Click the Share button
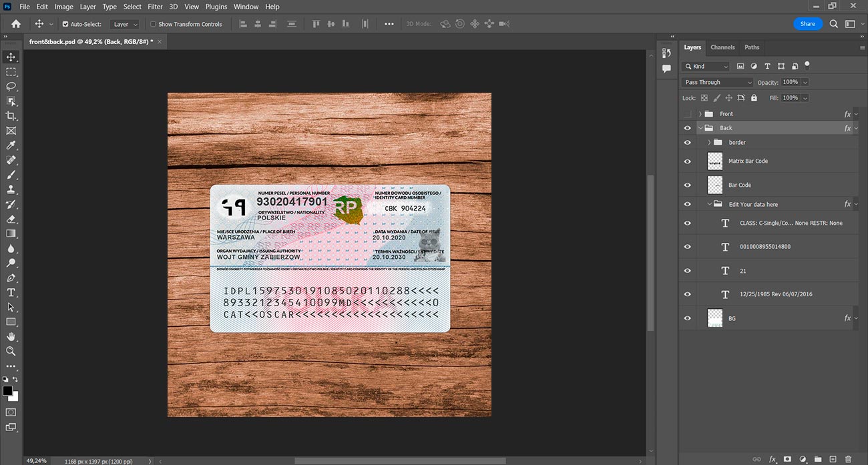 tap(807, 24)
